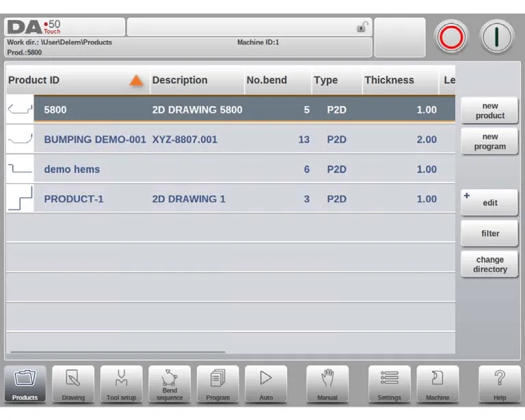
Task: Select the Products tab
Action: click(x=25, y=384)
